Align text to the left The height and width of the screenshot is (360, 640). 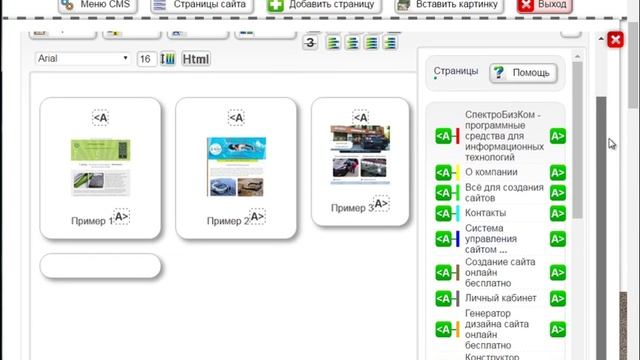pos(333,42)
